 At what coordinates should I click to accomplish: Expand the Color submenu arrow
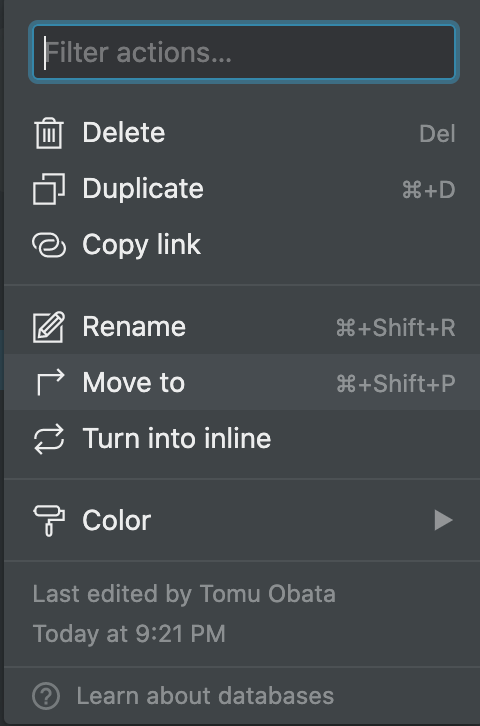[443, 520]
